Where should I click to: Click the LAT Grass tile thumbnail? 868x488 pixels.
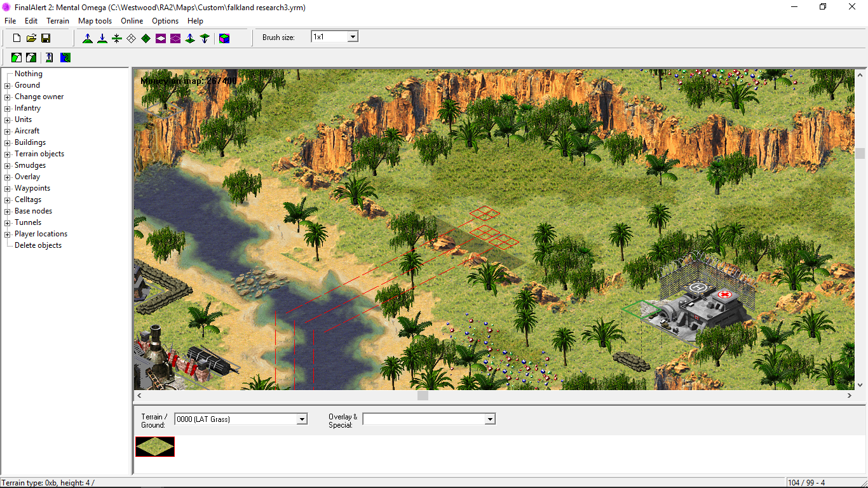(x=155, y=447)
